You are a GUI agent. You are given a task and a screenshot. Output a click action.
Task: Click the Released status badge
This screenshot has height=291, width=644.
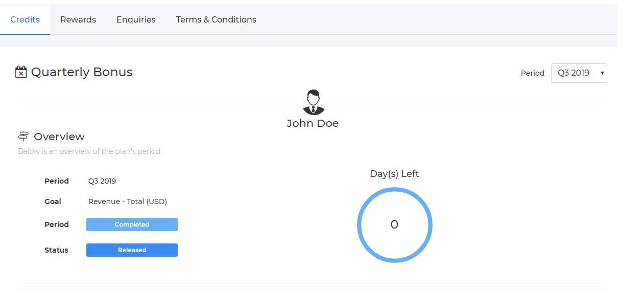132,250
